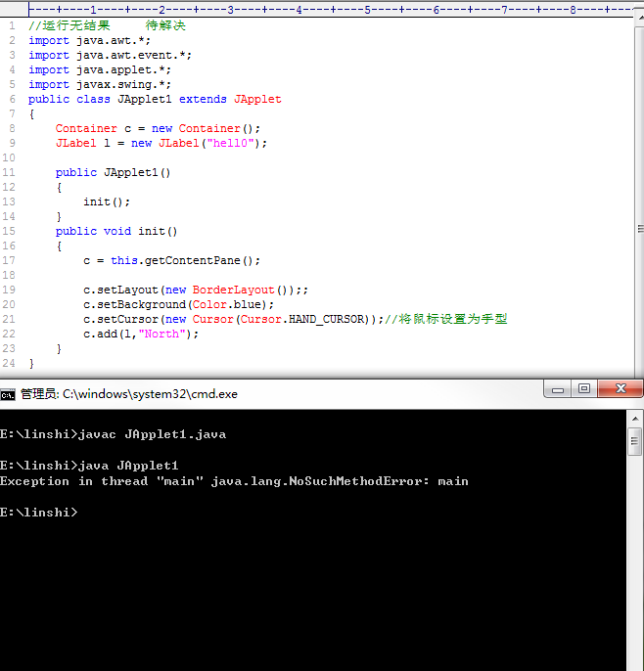Click 'javax.swing.*;' import text
This screenshot has height=671, width=644.
[123, 85]
